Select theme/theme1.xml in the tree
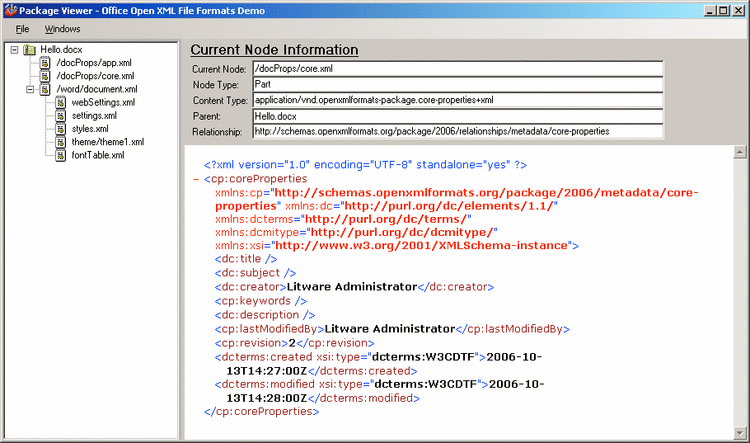The width and height of the screenshot is (750, 443). (108, 142)
